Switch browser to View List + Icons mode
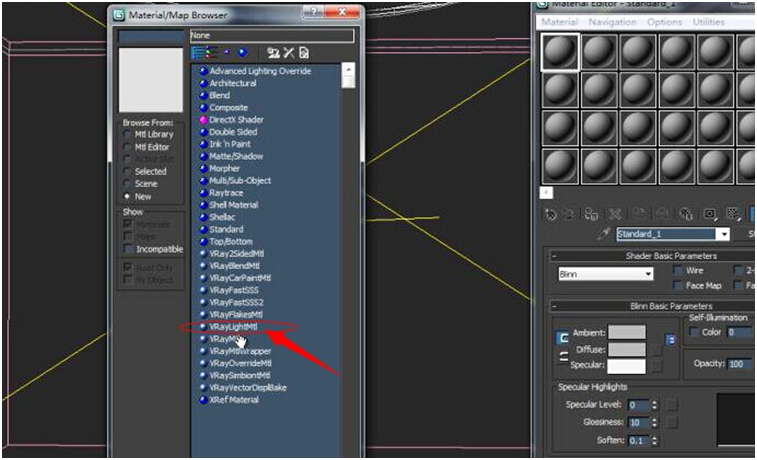This screenshot has height=460, width=757. click(210, 53)
